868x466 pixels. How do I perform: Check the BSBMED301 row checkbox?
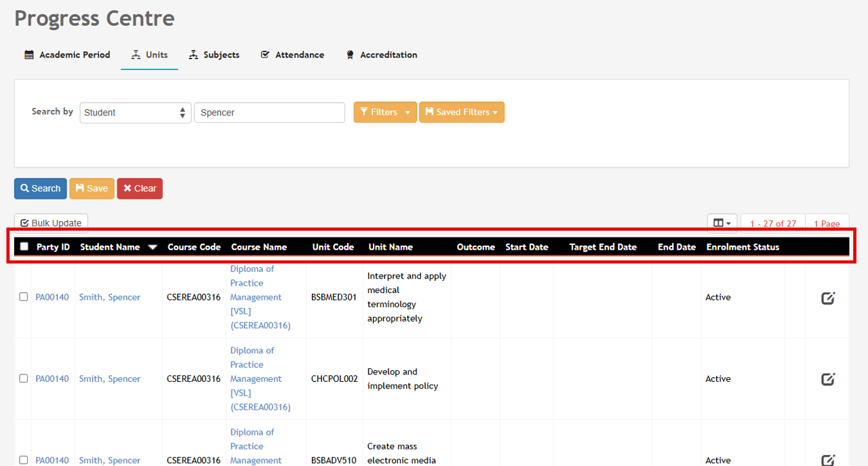(24, 297)
